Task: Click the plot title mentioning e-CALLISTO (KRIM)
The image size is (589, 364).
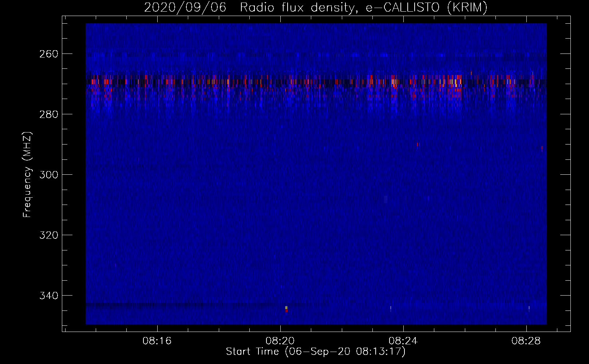Action: click(316, 8)
